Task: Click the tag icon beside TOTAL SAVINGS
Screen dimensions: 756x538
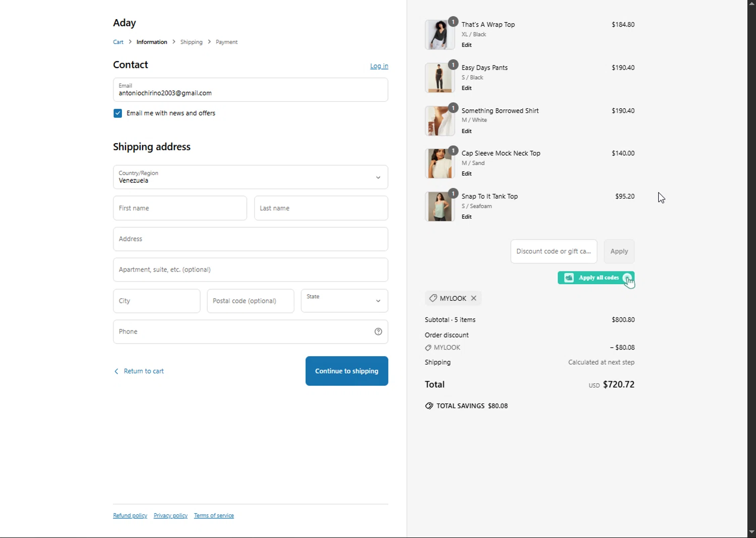Action: 429,406
